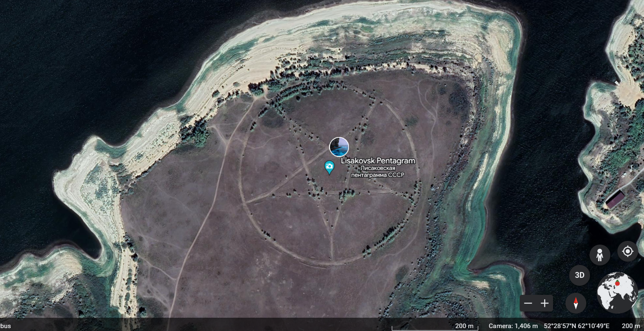Click the 200 m scale bar
644x331 pixels.
(x=464, y=326)
